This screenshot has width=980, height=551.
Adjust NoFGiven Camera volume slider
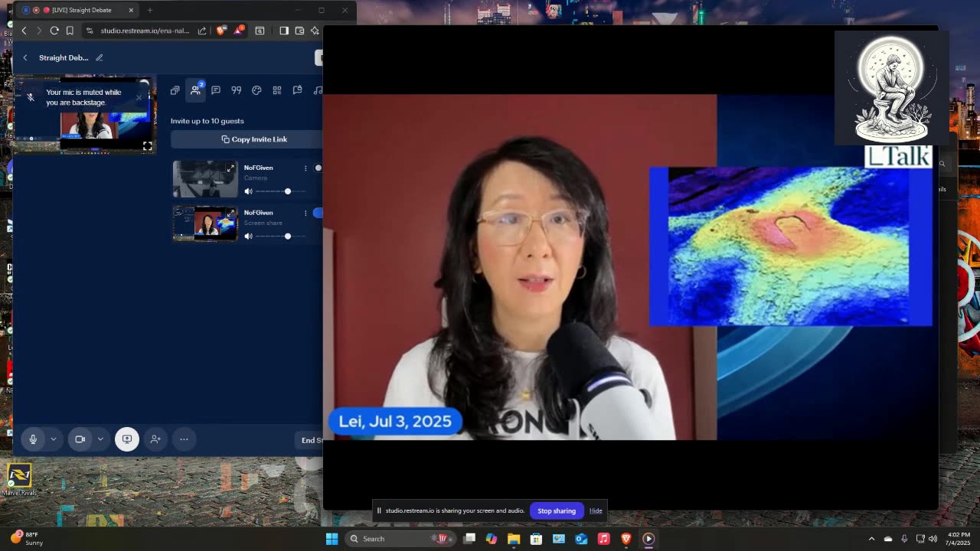pyautogui.click(x=280, y=191)
